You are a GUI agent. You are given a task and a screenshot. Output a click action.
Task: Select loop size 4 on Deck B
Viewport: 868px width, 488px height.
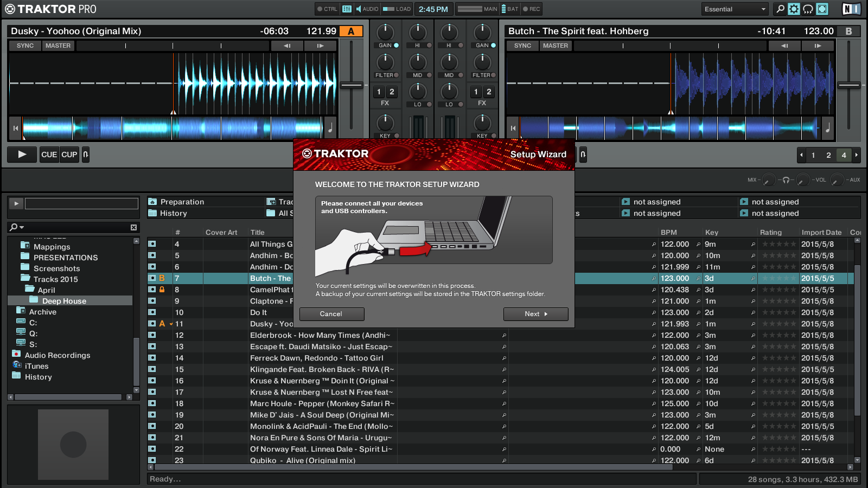(844, 155)
